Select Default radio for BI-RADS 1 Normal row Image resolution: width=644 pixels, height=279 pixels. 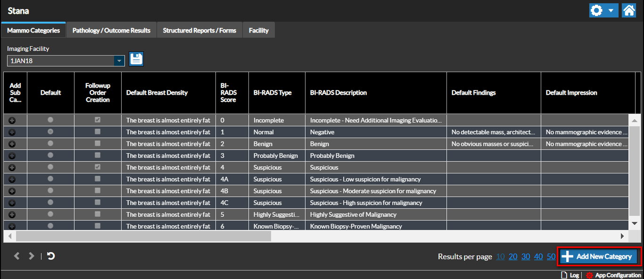[50, 131]
